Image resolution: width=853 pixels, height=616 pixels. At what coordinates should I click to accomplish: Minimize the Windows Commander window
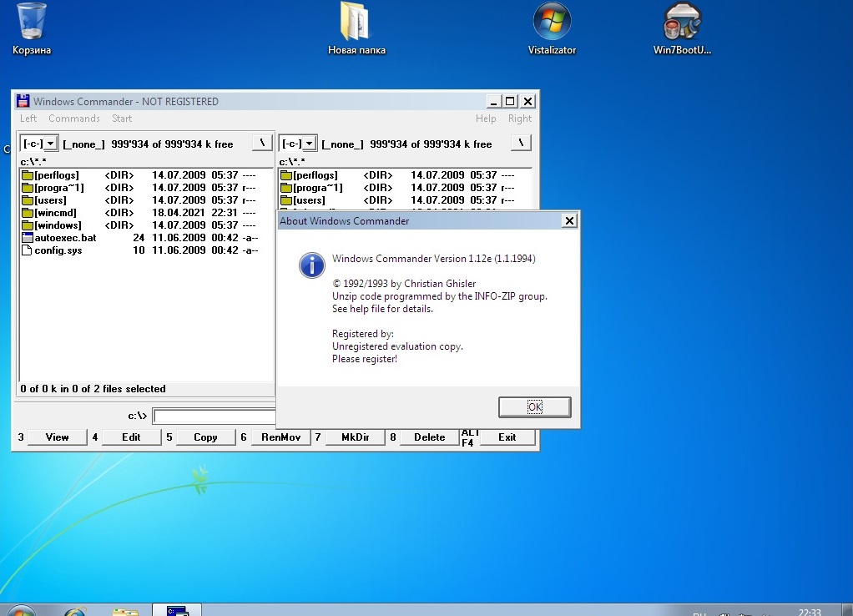493,101
